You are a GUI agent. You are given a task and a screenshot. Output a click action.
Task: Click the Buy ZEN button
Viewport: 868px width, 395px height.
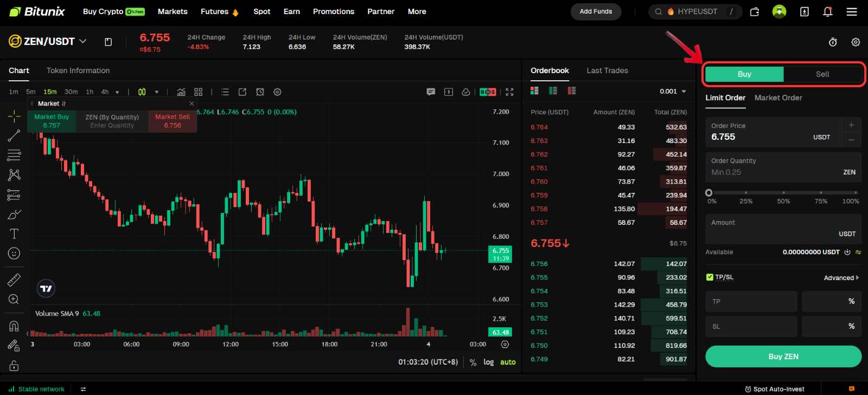[783, 357]
